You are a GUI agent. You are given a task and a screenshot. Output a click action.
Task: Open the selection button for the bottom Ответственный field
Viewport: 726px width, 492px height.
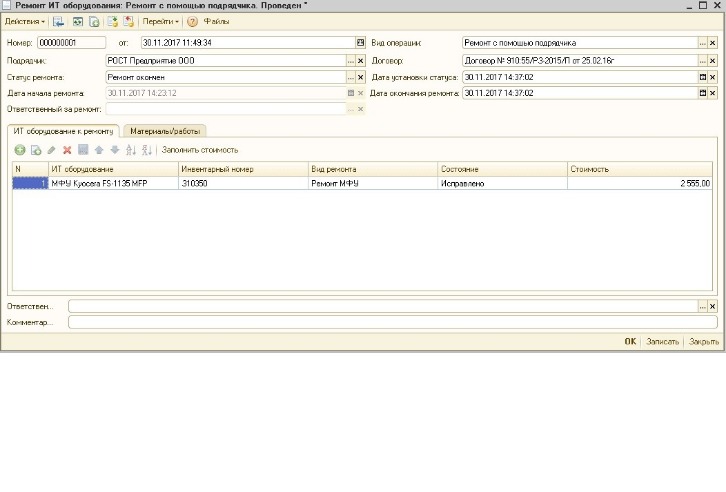[702, 306]
